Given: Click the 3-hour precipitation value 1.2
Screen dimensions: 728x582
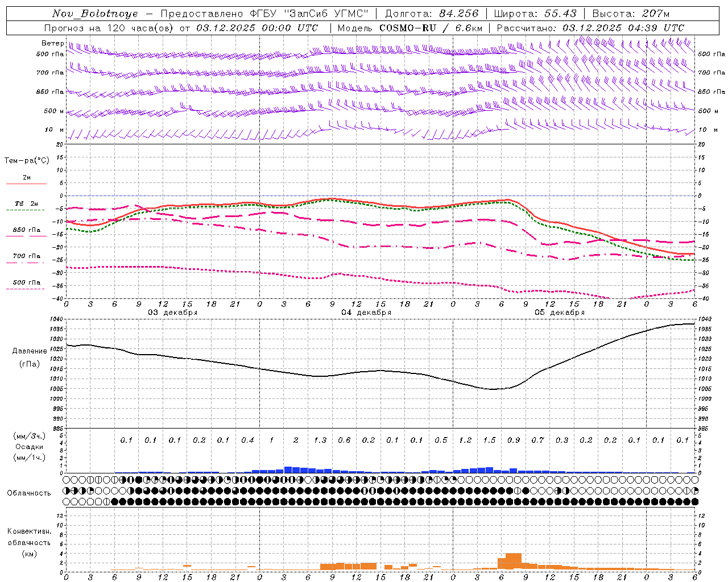Looking at the screenshot, I should [465, 440].
